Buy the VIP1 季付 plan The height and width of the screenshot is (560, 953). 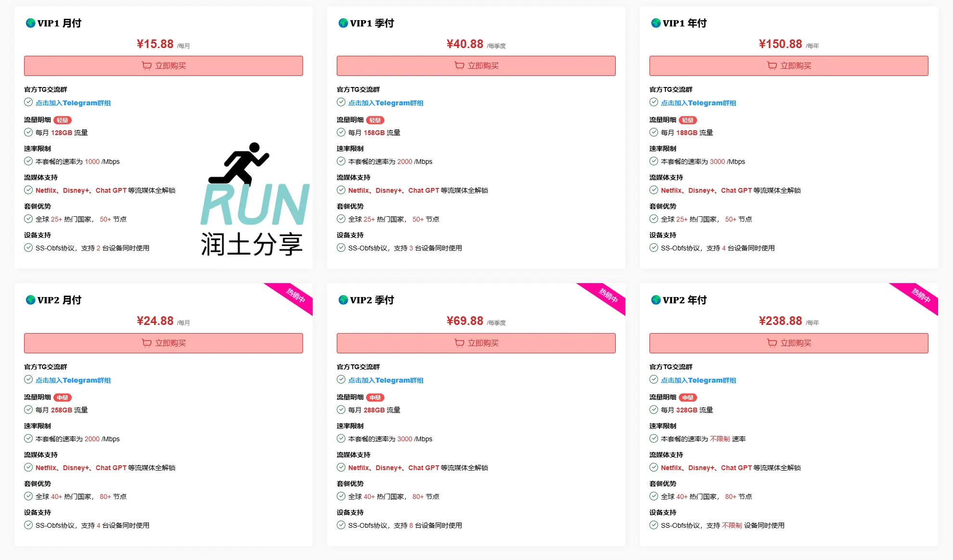476,66
